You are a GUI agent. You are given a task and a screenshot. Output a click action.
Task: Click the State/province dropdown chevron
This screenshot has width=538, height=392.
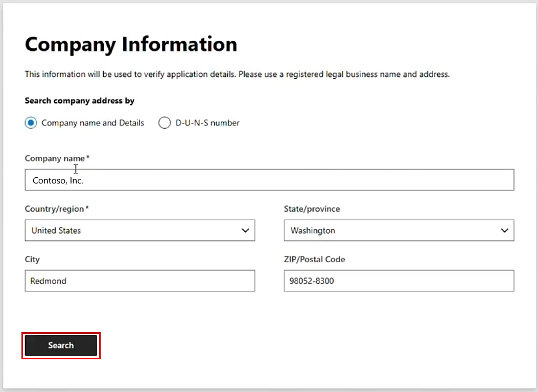[503, 230]
